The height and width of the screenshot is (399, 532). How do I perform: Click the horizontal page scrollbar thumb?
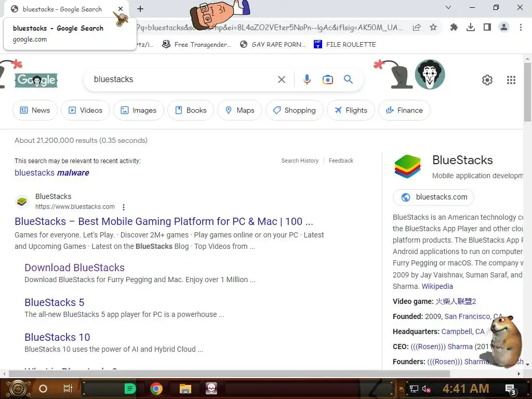point(229,374)
